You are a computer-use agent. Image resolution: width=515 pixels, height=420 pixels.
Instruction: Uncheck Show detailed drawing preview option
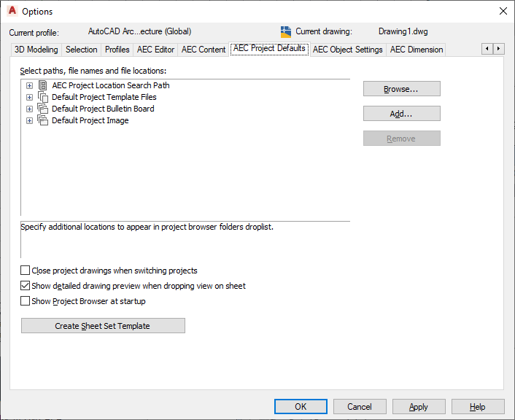(x=25, y=286)
